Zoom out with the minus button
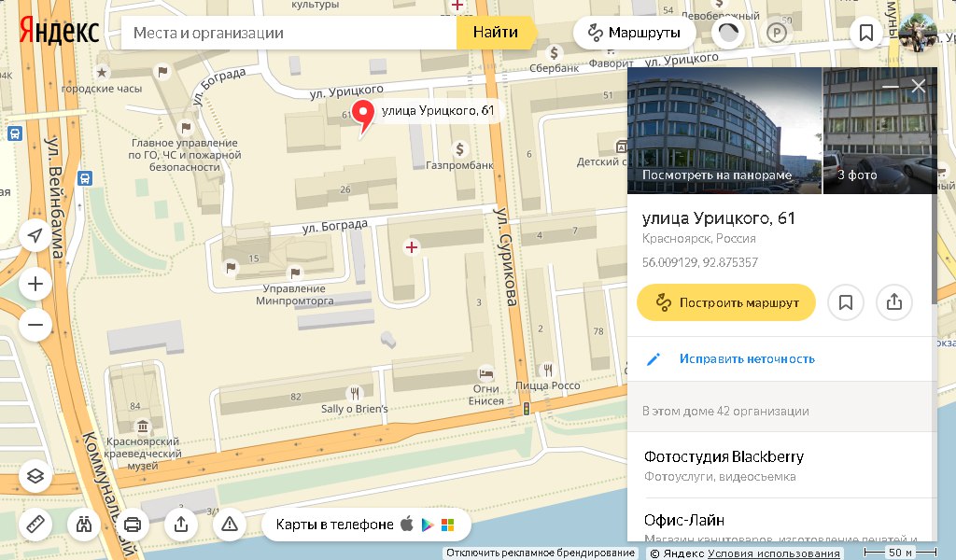The width and height of the screenshot is (956, 560). (35, 325)
